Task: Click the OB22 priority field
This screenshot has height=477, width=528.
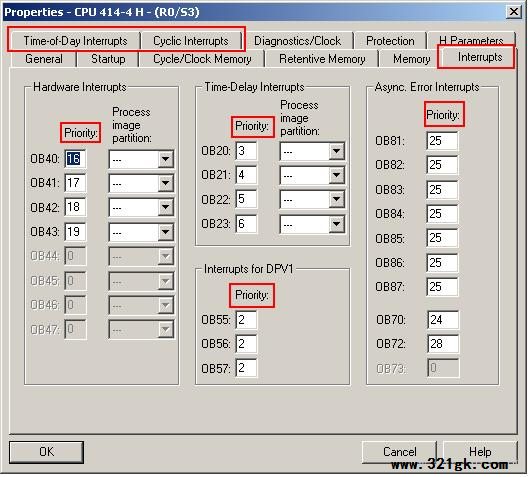Action: pyautogui.click(x=246, y=200)
